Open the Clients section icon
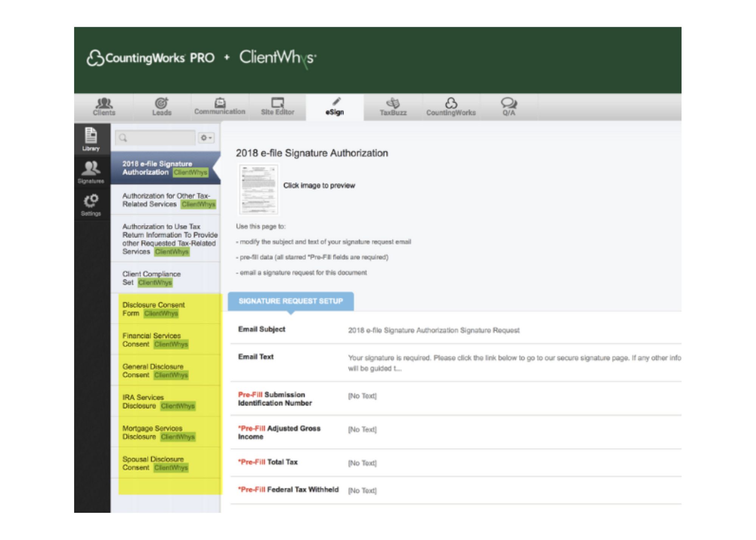The height and width of the screenshot is (540, 756). tap(104, 103)
